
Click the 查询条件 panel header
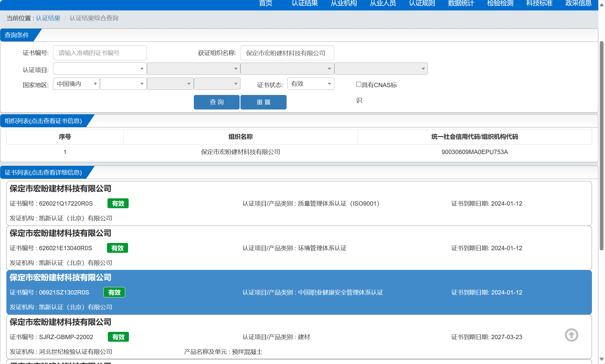tap(17, 35)
